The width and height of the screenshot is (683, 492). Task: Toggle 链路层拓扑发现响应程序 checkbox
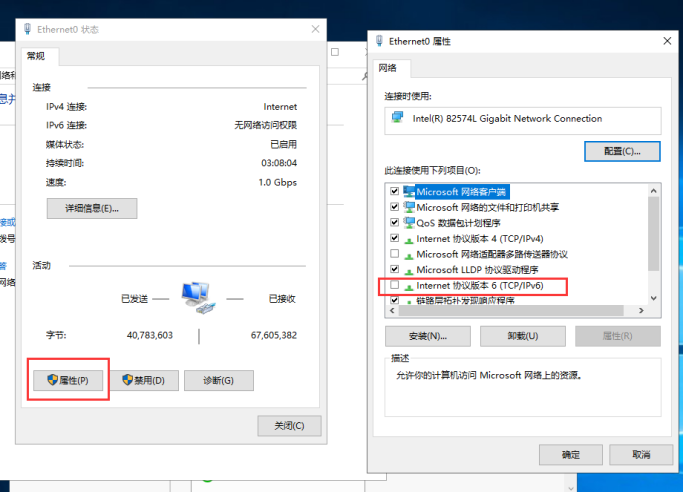395,300
